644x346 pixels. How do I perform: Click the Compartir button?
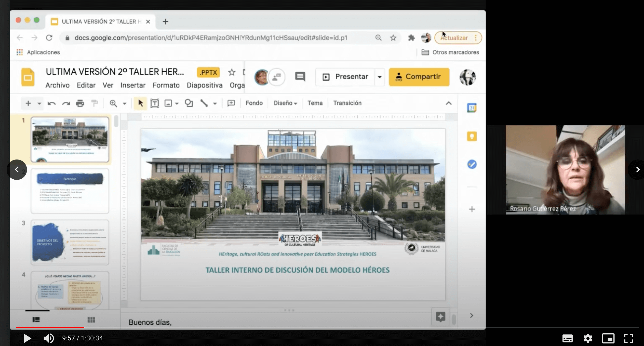(x=419, y=77)
